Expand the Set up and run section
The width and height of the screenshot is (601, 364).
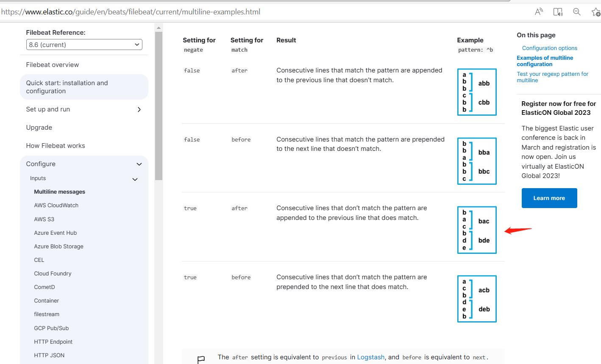139,109
